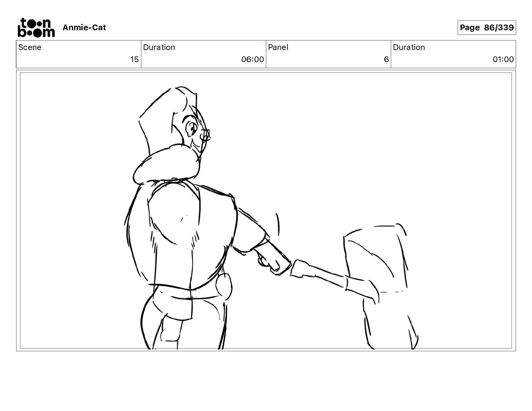
Task: Click the 'Page 86/339' indicator
Action: click(487, 28)
